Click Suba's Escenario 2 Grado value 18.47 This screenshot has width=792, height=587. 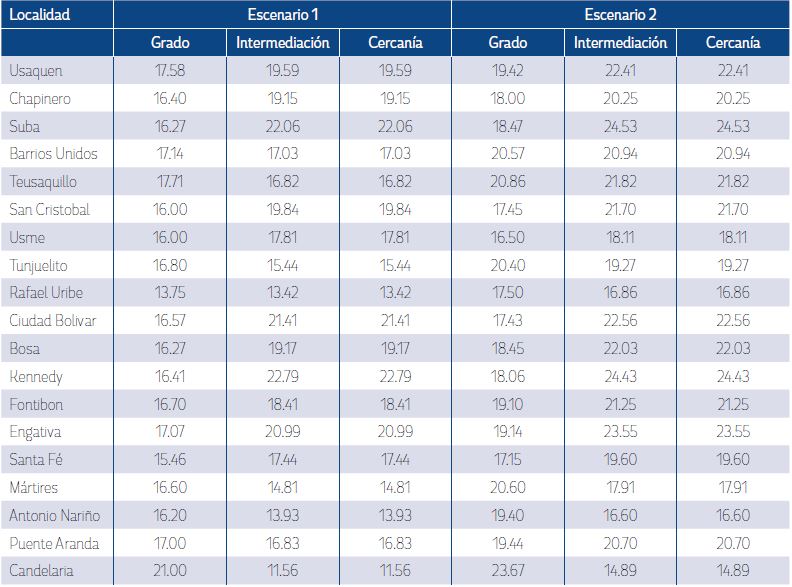pos(507,127)
